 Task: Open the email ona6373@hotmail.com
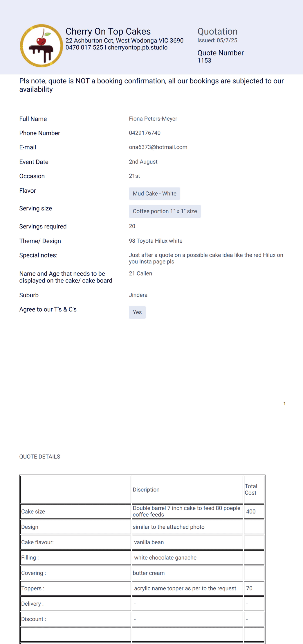point(158,147)
